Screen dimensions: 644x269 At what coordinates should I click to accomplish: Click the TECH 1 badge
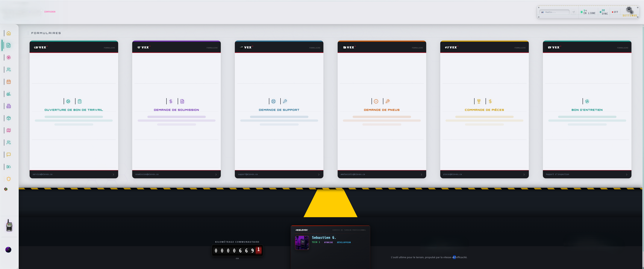[x=316, y=242]
